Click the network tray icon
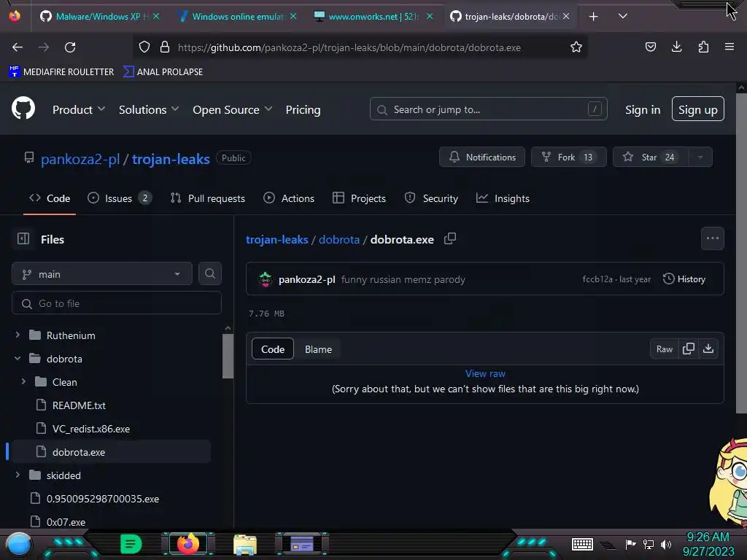Image resolution: width=747 pixels, height=560 pixels. [649, 544]
